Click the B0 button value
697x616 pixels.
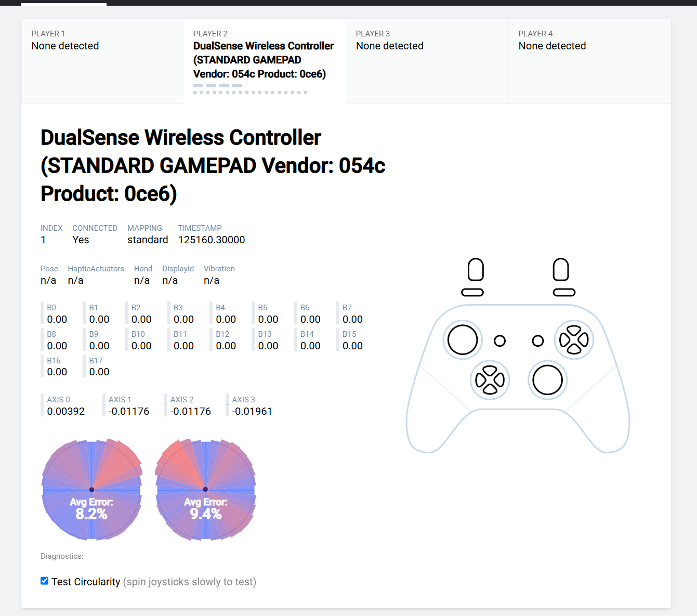57,319
